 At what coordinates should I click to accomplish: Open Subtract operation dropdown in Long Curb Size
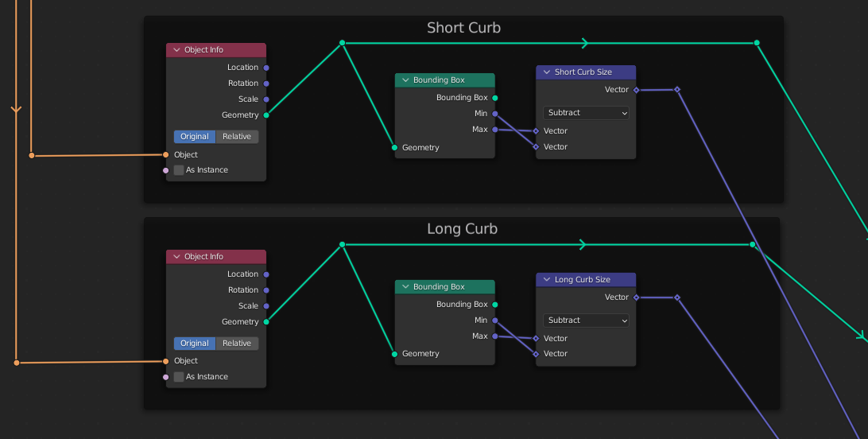(587, 321)
